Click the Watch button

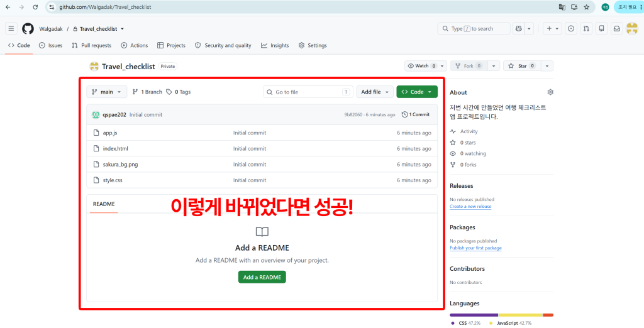[421, 66]
